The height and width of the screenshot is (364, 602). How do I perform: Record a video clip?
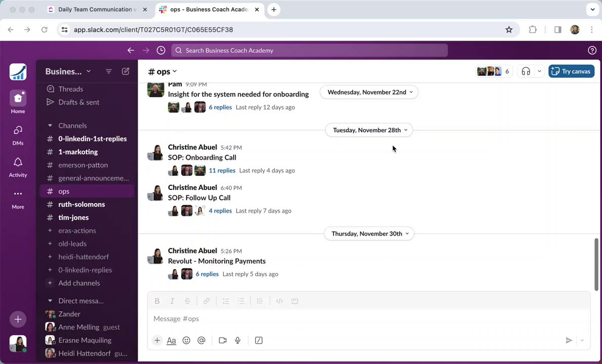pos(223,340)
